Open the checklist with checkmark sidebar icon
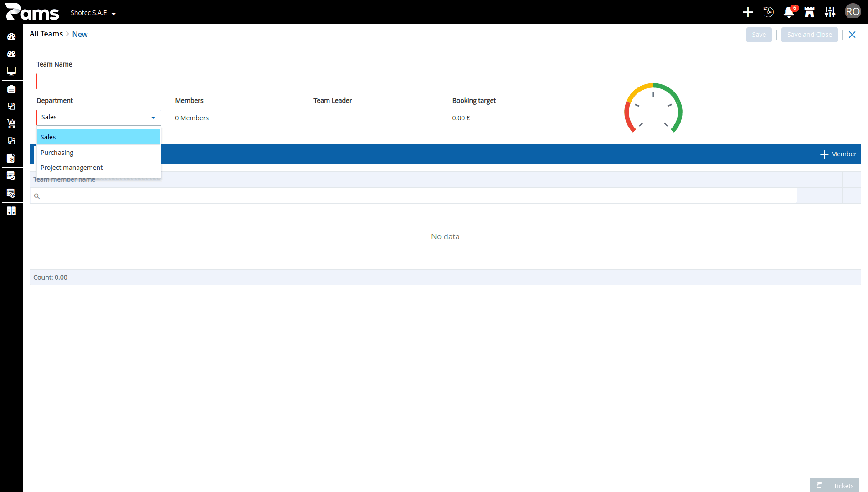The width and height of the screenshot is (868, 492). (x=11, y=176)
